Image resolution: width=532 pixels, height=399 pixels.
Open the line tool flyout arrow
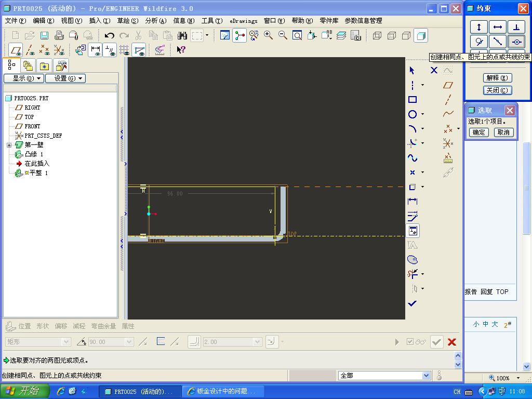[x=423, y=85]
